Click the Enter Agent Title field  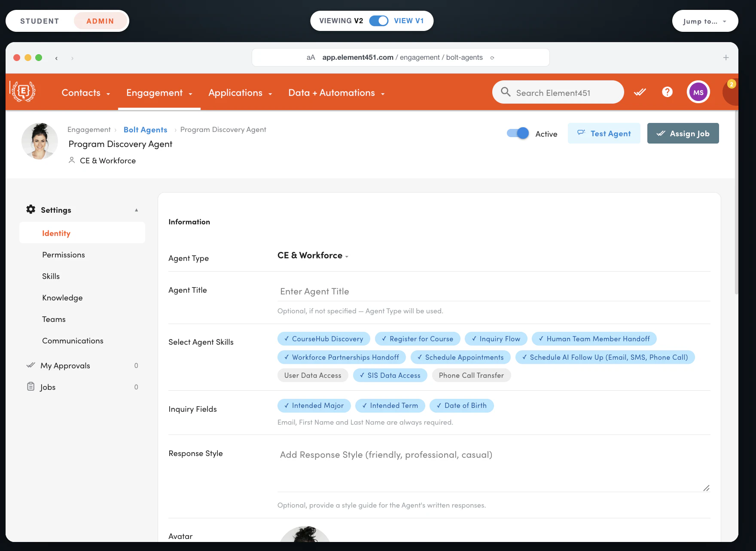(494, 291)
